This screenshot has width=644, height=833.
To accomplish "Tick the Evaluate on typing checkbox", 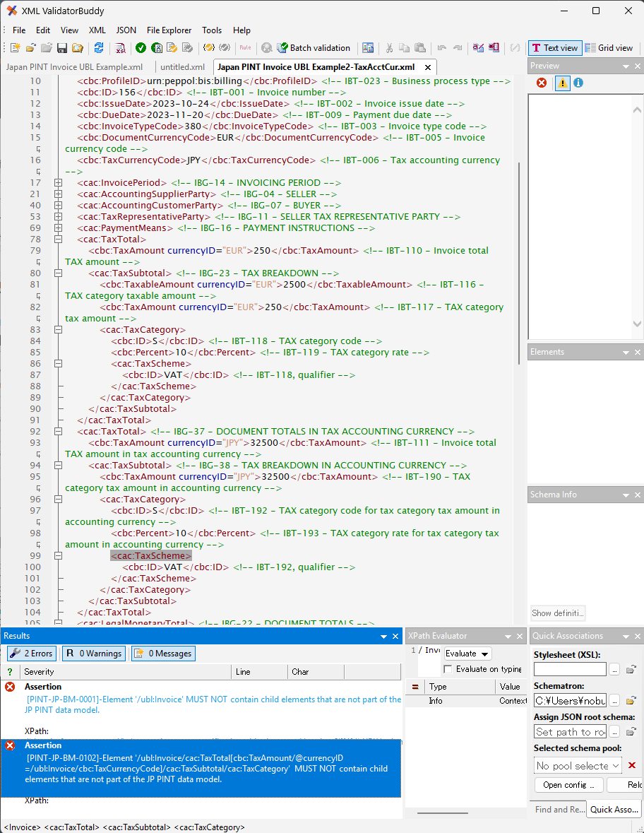I will (x=448, y=669).
